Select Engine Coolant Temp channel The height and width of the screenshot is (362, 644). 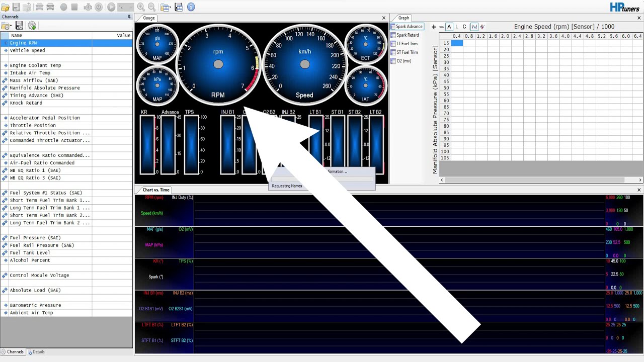(x=66, y=65)
